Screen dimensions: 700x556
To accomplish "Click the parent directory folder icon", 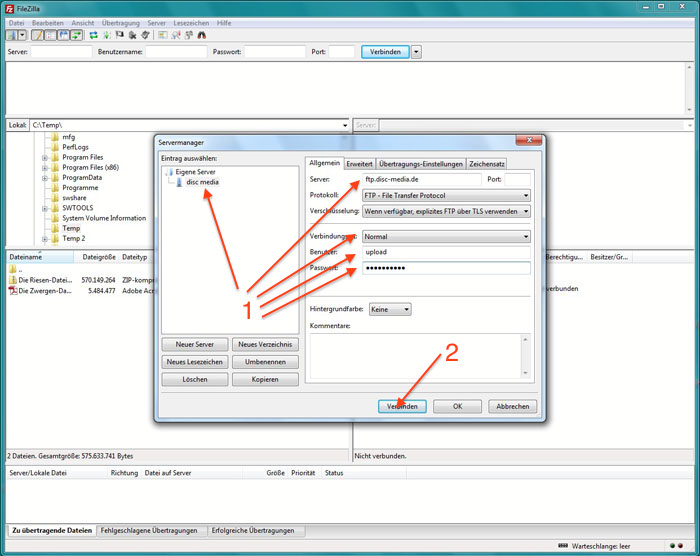I will click(12, 269).
